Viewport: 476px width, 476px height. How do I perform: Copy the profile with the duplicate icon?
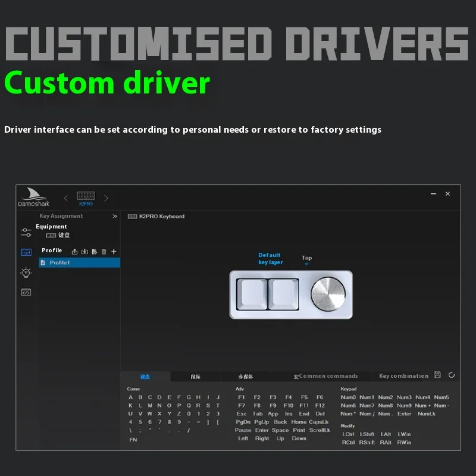point(95,251)
